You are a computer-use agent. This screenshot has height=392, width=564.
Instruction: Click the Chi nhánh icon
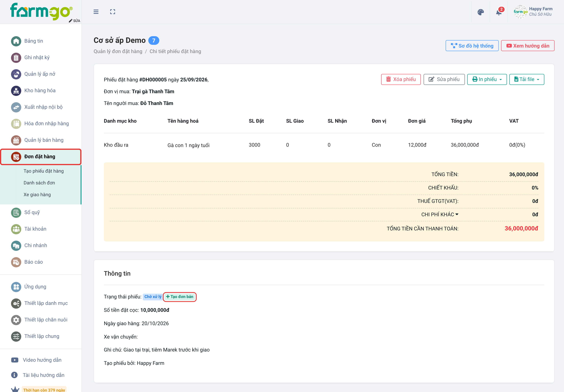(x=16, y=245)
